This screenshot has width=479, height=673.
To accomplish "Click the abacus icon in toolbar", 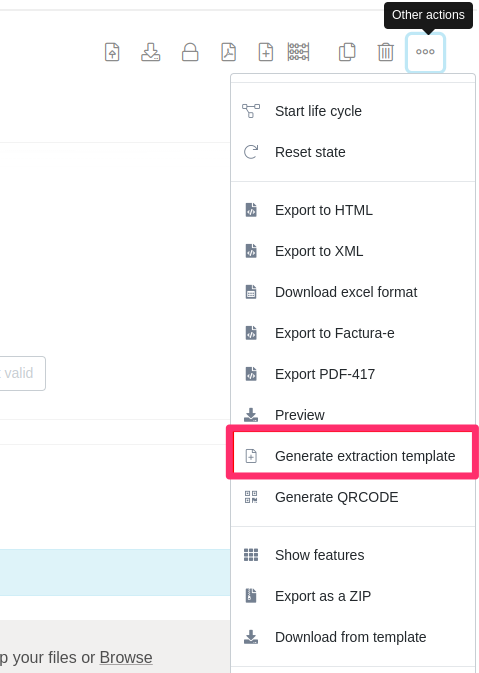I will pos(298,52).
